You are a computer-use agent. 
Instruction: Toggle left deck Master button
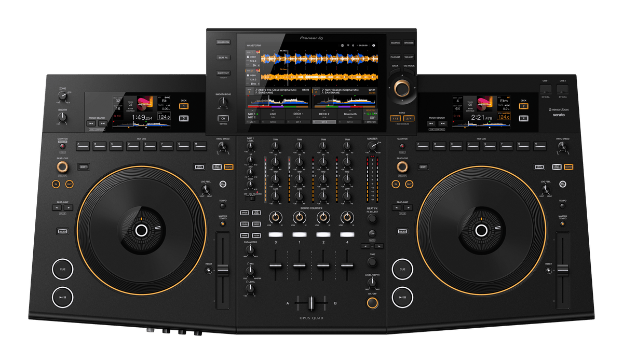(228, 167)
